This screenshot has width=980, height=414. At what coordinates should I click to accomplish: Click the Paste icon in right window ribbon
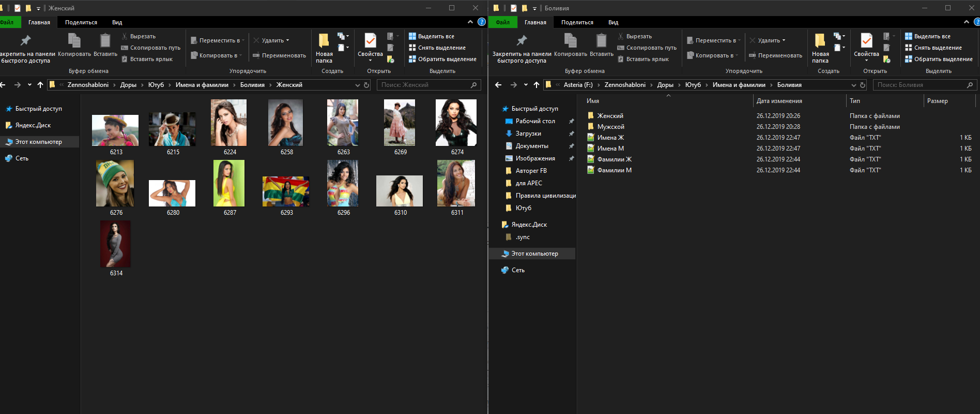click(601, 41)
